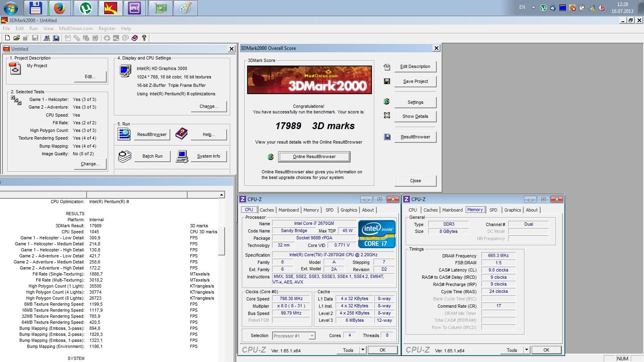644x362 pixels.
Task: Switch to SPD tab in right CPU-Z window
Action: coord(493,210)
